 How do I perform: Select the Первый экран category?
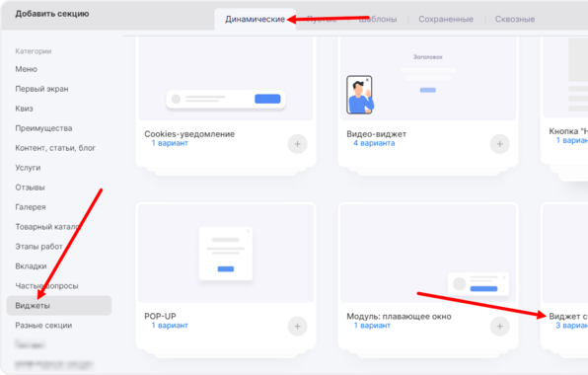pos(41,89)
